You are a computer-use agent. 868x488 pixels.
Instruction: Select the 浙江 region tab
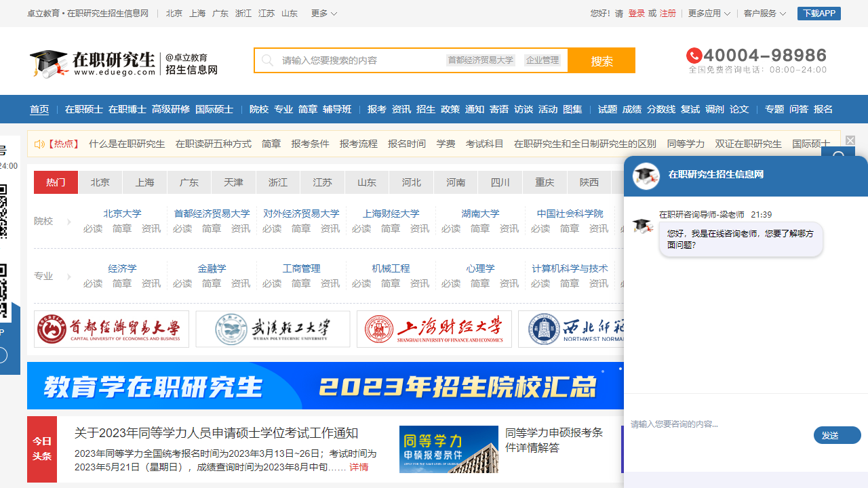(x=278, y=182)
